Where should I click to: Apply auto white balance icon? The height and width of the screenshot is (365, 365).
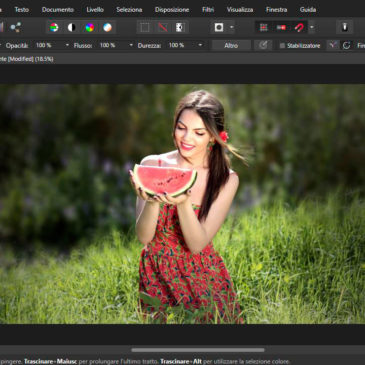pos(107,27)
